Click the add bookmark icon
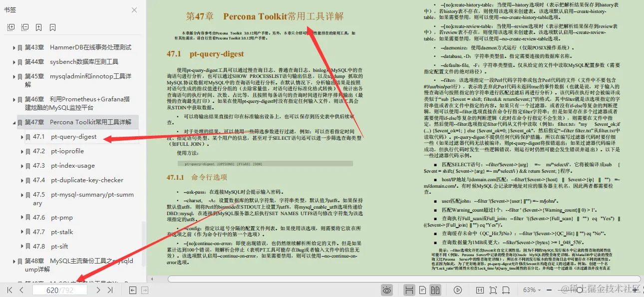Viewport: 644px width, 297px height. pyautogui.click(x=39, y=27)
